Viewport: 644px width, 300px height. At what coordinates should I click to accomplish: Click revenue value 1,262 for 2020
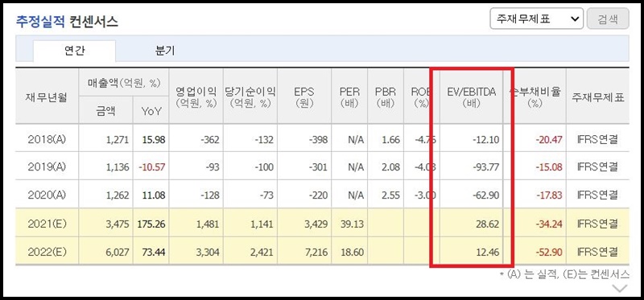(x=118, y=195)
